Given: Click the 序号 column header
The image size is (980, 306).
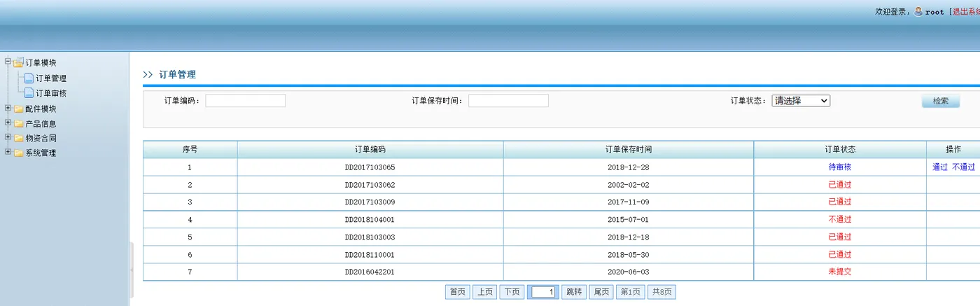Looking at the screenshot, I should [190, 150].
